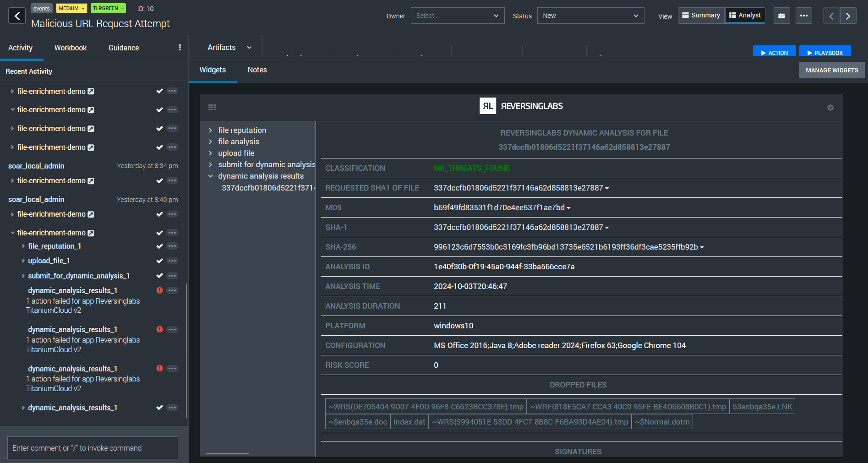Open the Artifacts dropdown

click(x=229, y=47)
